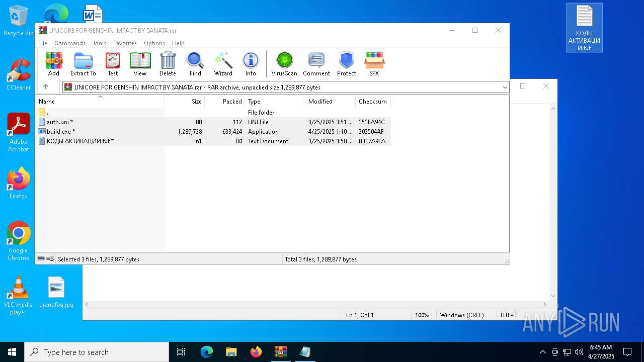
Task: Click the View toolbar icon
Action: 140,64
